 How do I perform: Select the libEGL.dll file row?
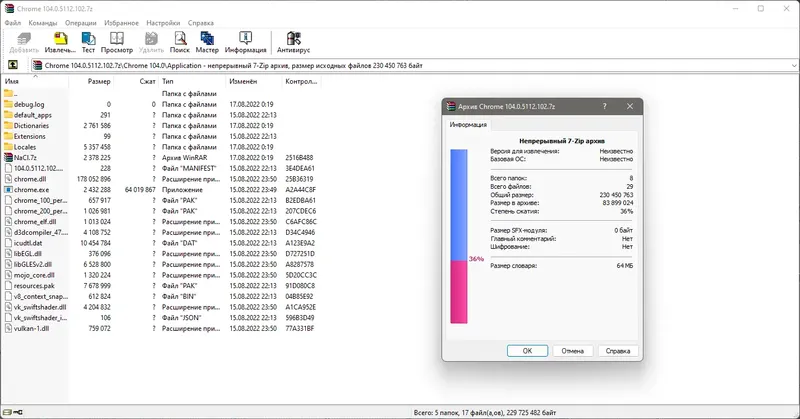161,254
